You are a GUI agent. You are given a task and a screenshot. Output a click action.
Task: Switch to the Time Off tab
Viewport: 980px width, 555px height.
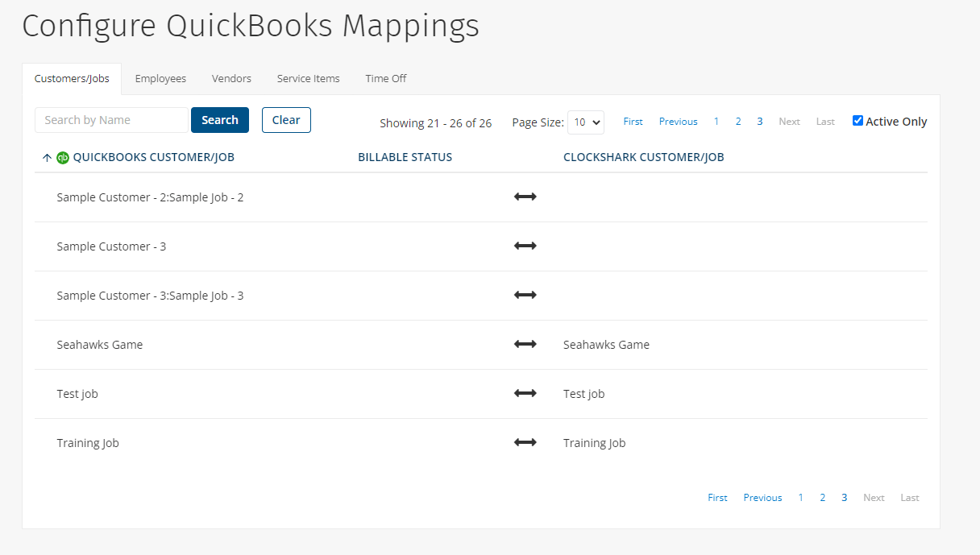(x=386, y=79)
